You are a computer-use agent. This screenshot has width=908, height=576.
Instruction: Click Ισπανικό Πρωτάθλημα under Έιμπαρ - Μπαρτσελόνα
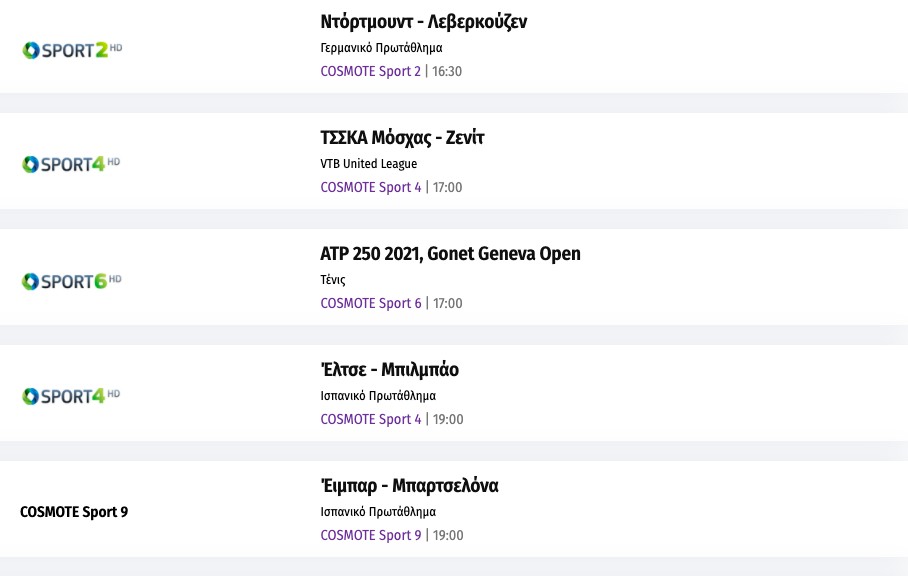pyautogui.click(x=378, y=511)
